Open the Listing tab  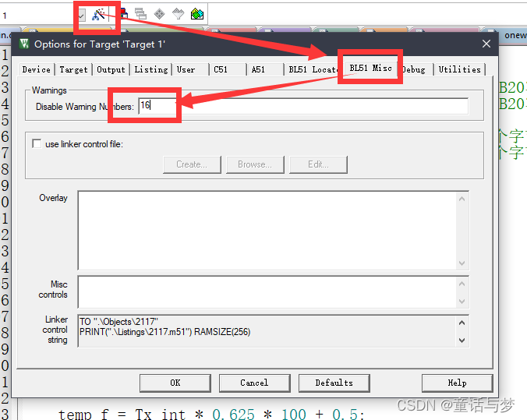[151, 69]
